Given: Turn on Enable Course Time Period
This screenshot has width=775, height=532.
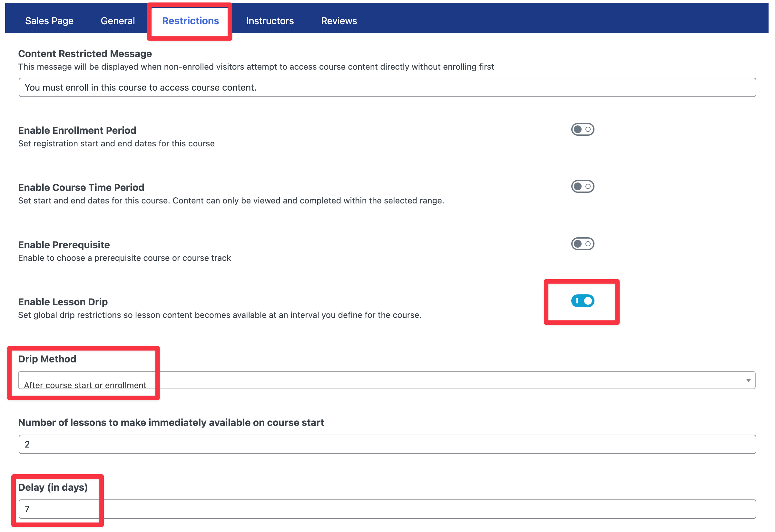Looking at the screenshot, I should pyautogui.click(x=582, y=186).
